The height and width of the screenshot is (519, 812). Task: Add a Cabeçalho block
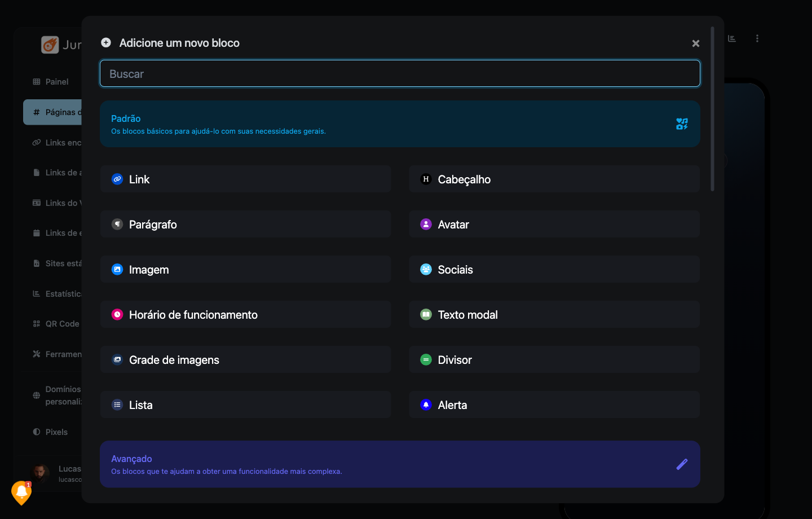click(x=554, y=179)
